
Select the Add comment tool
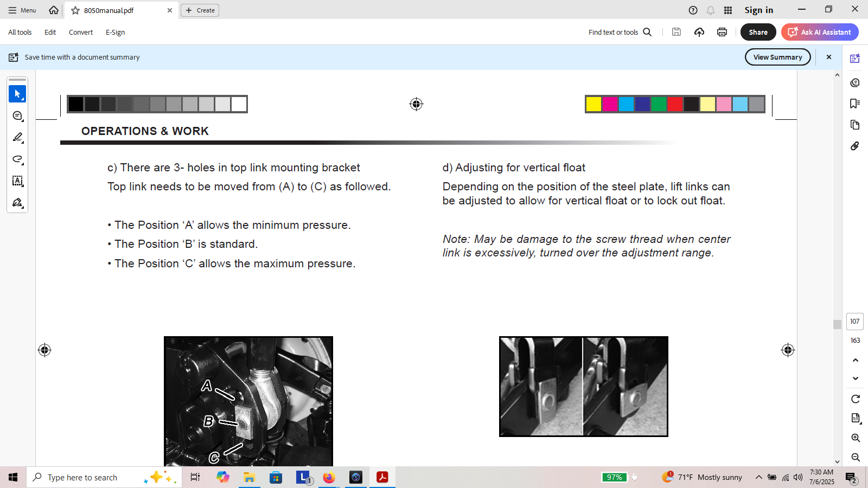(x=17, y=115)
